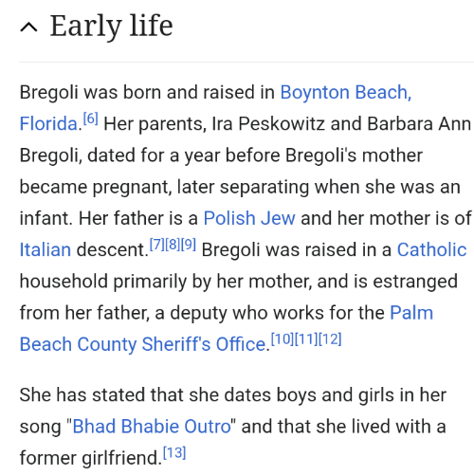Open citation reference [9]

coord(189,245)
